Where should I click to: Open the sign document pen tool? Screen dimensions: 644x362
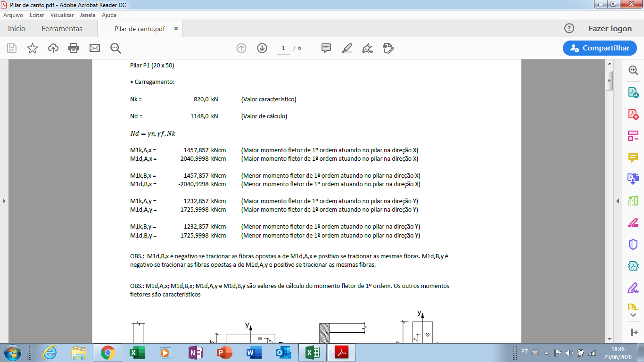coord(367,48)
